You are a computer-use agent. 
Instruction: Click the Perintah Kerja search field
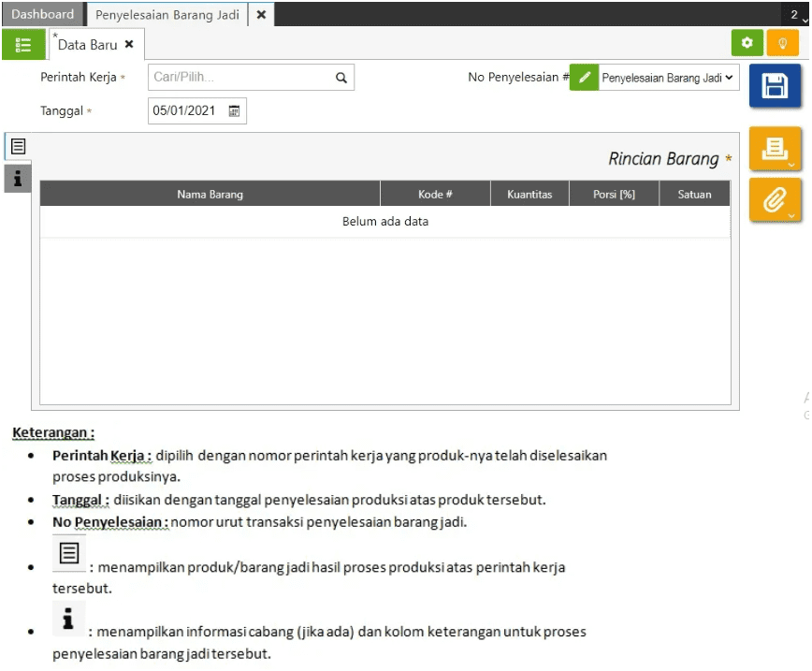pos(251,77)
